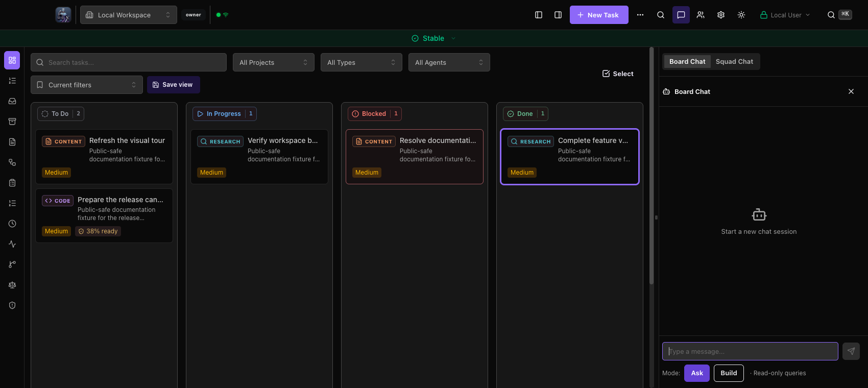Open the search magnifier in top bar

click(661, 15)
